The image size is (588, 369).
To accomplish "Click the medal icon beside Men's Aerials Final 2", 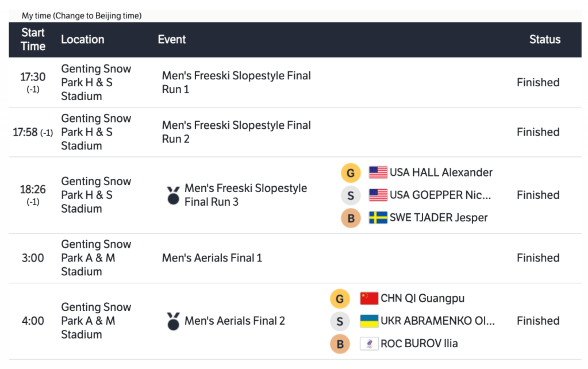I will pos(173,321).
